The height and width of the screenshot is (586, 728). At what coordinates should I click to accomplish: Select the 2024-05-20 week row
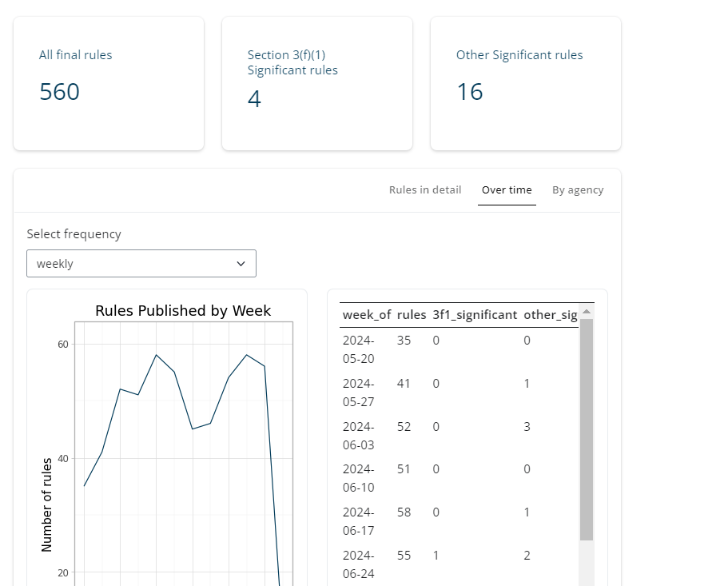coord(358,349)
